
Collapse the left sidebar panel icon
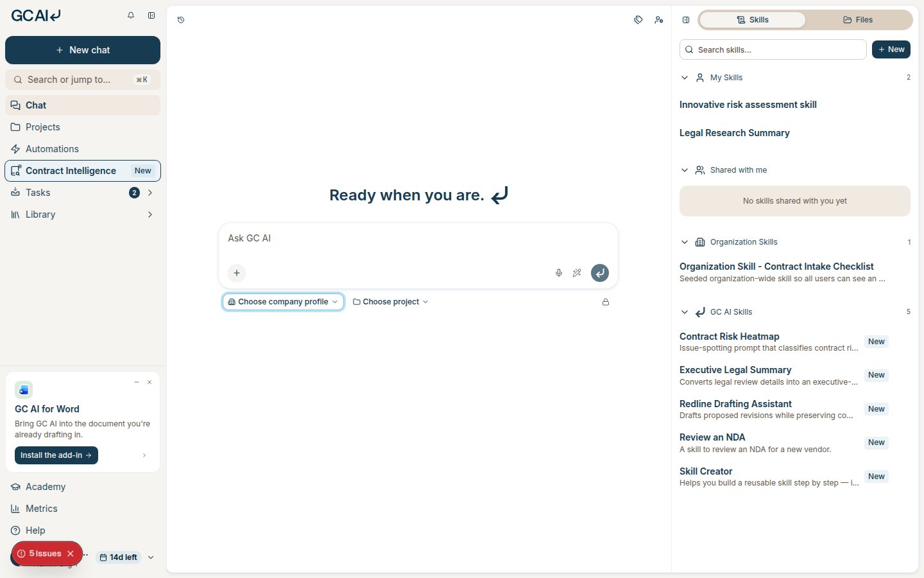pos(151,15)
